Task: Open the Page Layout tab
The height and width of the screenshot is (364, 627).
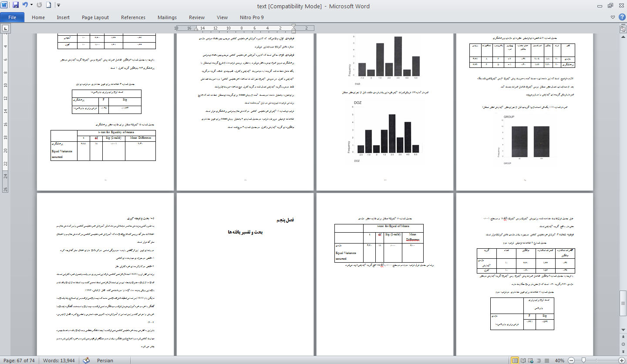Action: (x=95, y=17)
